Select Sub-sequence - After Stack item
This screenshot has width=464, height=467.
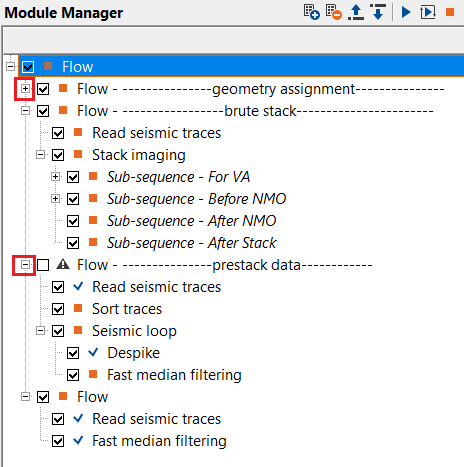tap(191, 243)
